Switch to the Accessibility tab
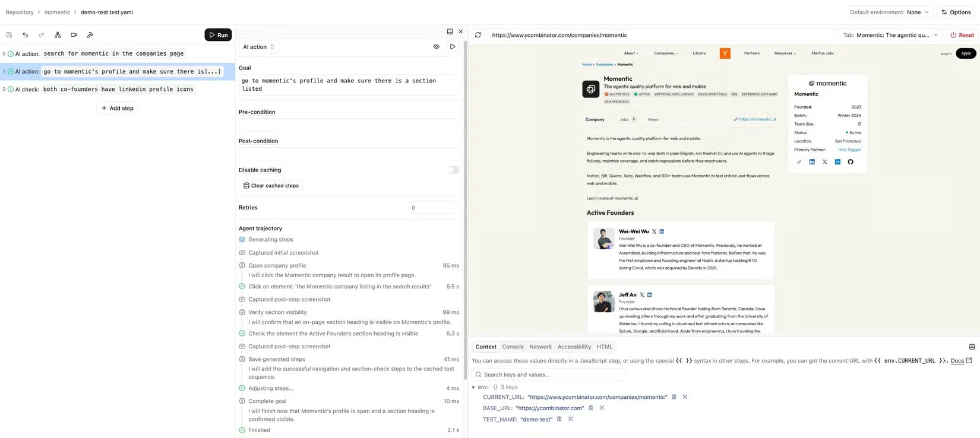Viewport: 980px width, 438px height. (574, 347)
